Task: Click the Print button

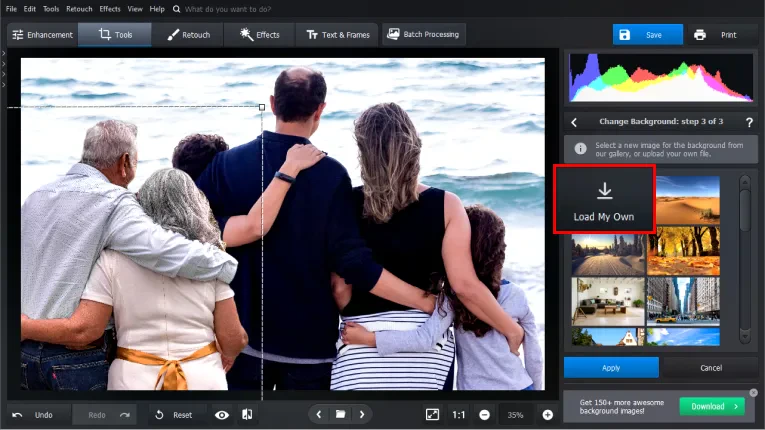Action: pyautogui.click(x=723, y=35)
